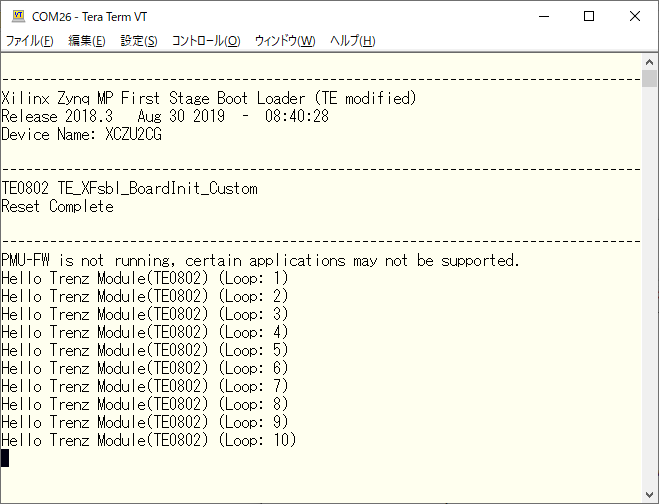
Task: Open the 編集(E) menu
Action: pyautogui.click(x=86, y=41)
